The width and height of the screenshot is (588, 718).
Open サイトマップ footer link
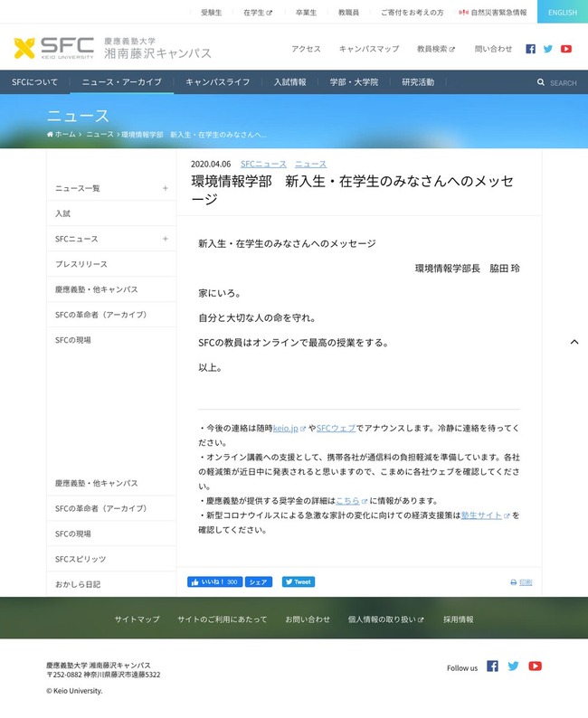137,619
